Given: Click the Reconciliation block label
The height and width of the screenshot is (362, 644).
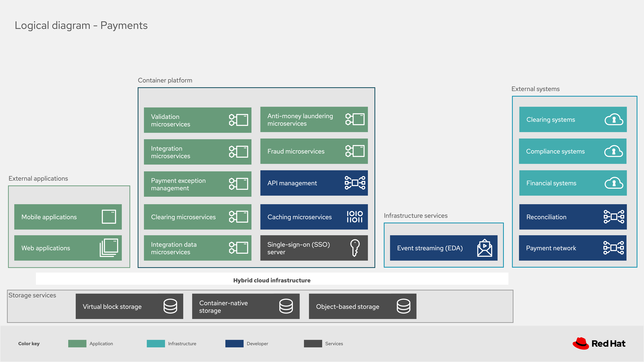Looking at the screenshot, I should [x=546, y=217].
